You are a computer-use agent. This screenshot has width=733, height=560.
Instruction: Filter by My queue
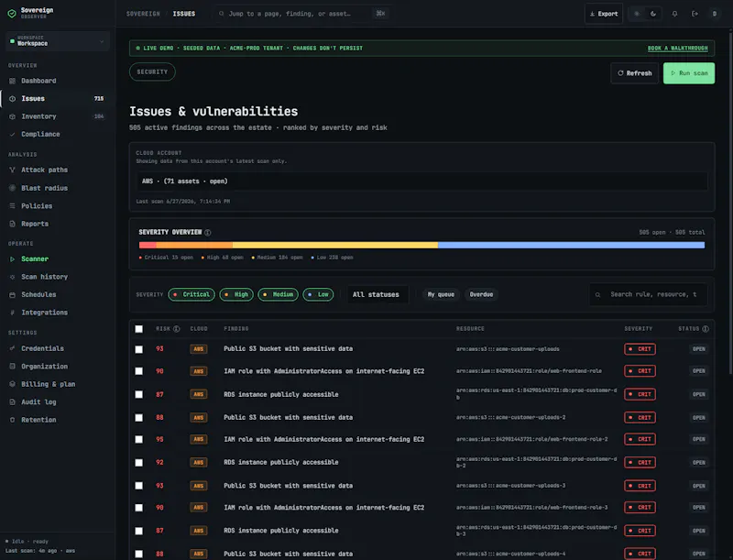tap(441, 294)
